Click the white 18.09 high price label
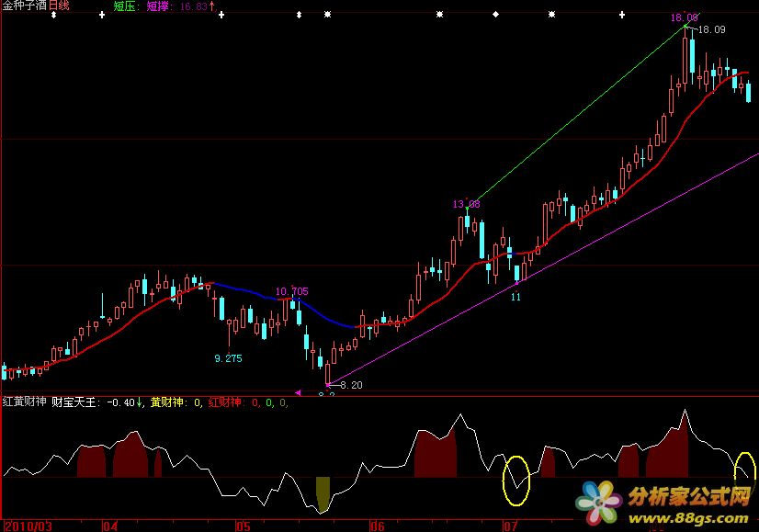The width and height of the screenshot is (759, 532). pyautogui.click(x=712, y=29)
